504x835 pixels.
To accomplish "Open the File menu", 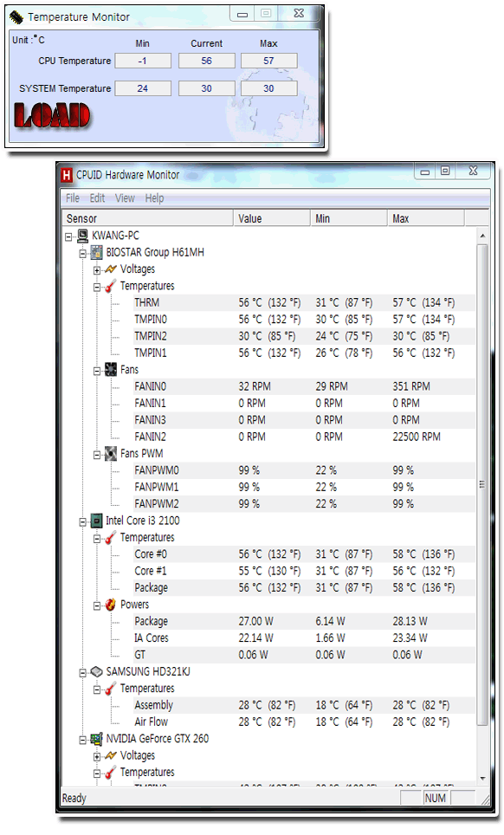I will point(73,198).
